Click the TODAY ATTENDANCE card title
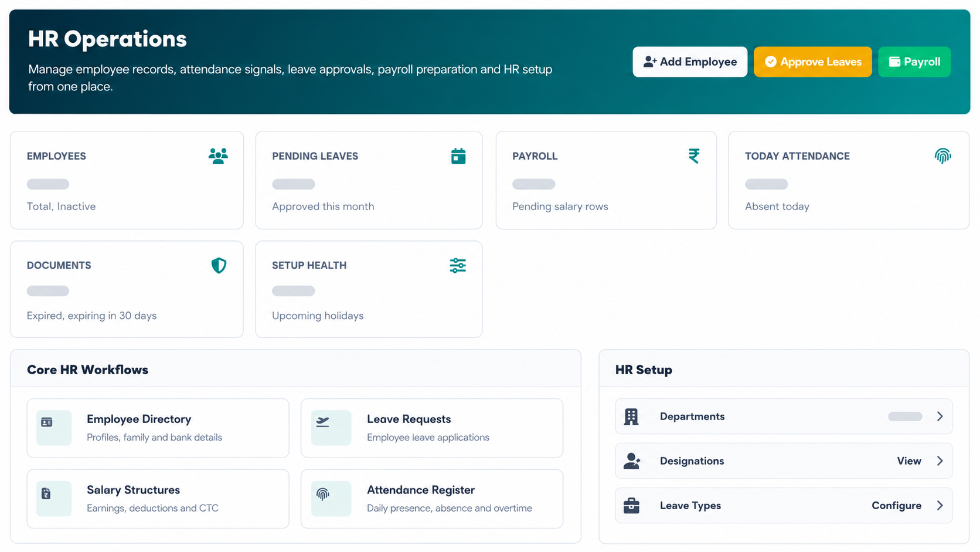Screen dimensions: 980x552 click(797, 156)
